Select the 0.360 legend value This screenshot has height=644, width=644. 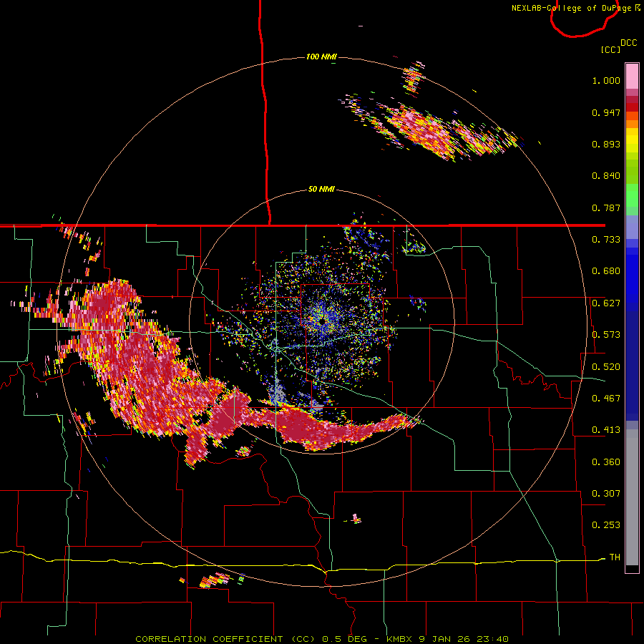[606, 462]
